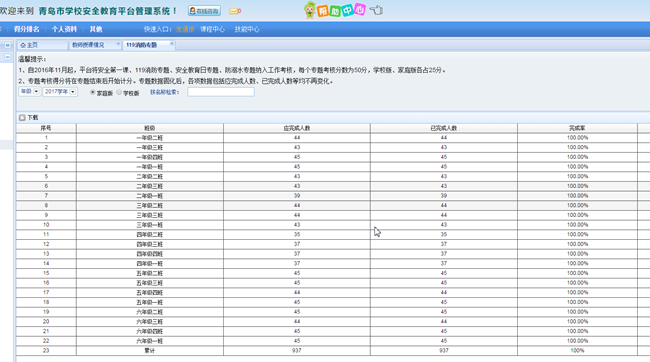
Task: Select the 五年级一班 class cell
Action: [150, 302]
